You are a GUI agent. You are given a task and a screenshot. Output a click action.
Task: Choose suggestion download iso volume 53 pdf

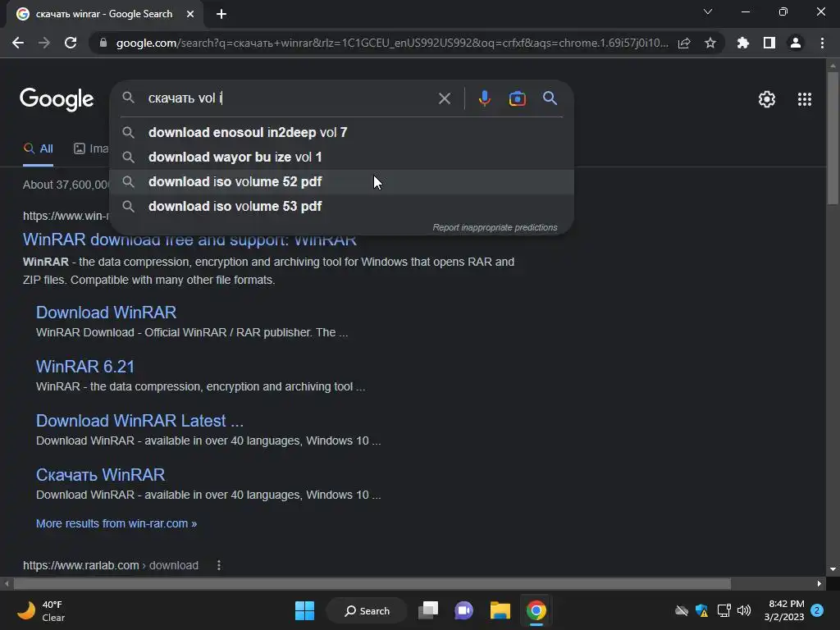coord(341,206)
